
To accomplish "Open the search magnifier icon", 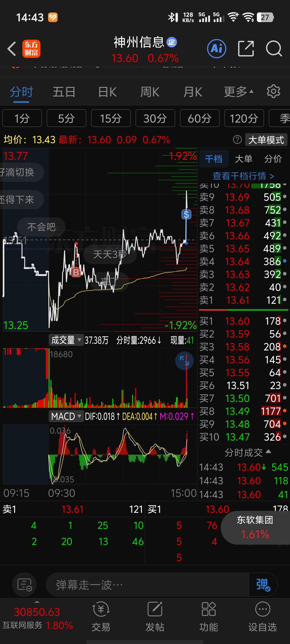I will click(274, 49).
